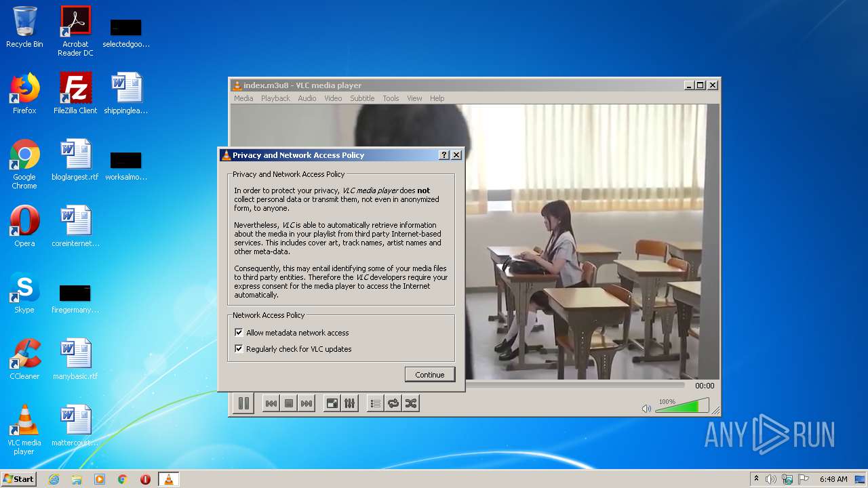868x488 pixels.
Task: Toggle VLC fullscreen video button
Action: (x=332, y=403)
